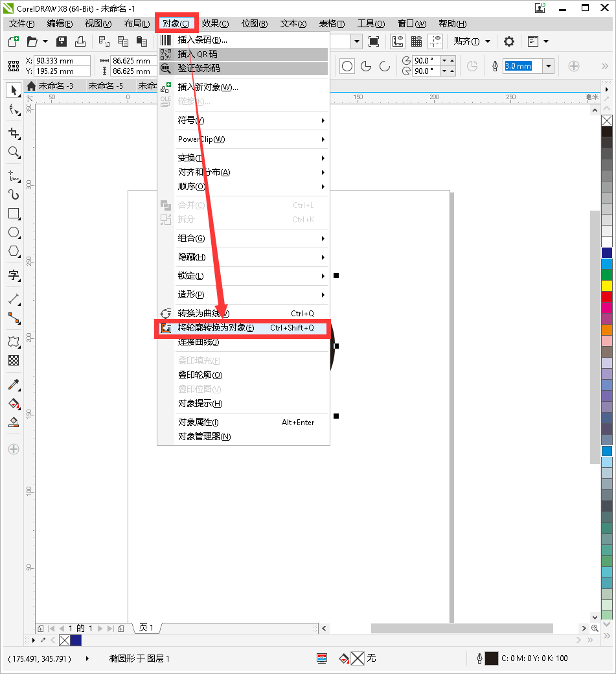The image size is (616, 674).
Task: Choose Insert Barcode menu entry
Action: click(x=243, y=40)
